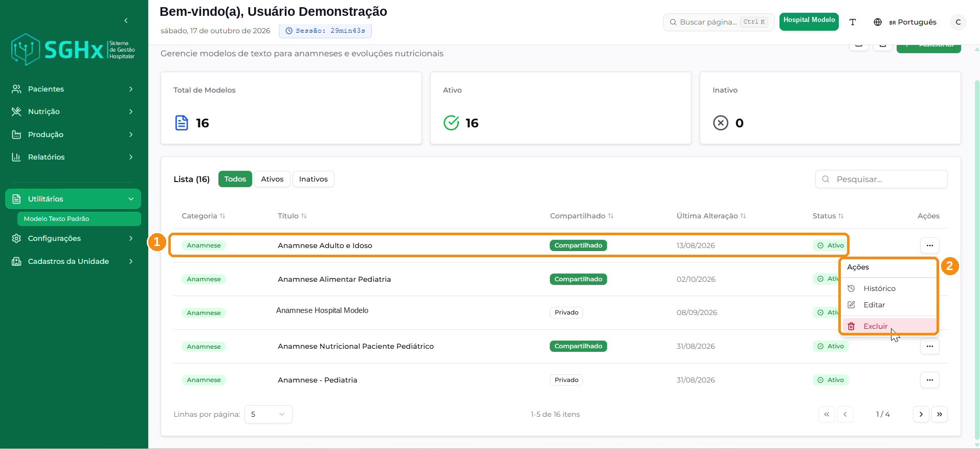Expand Cadastros da Unidade menu
The height and width of the screenshot is (449, 980).
pos(73,261)
